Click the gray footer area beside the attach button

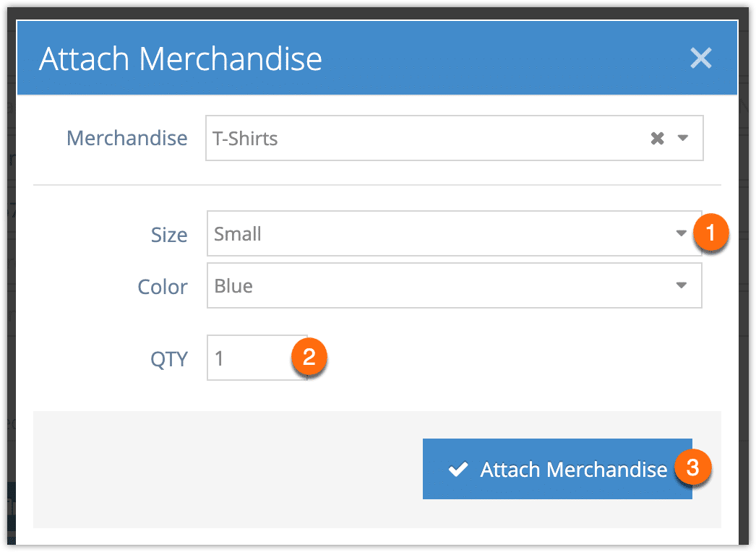[228, 469]
